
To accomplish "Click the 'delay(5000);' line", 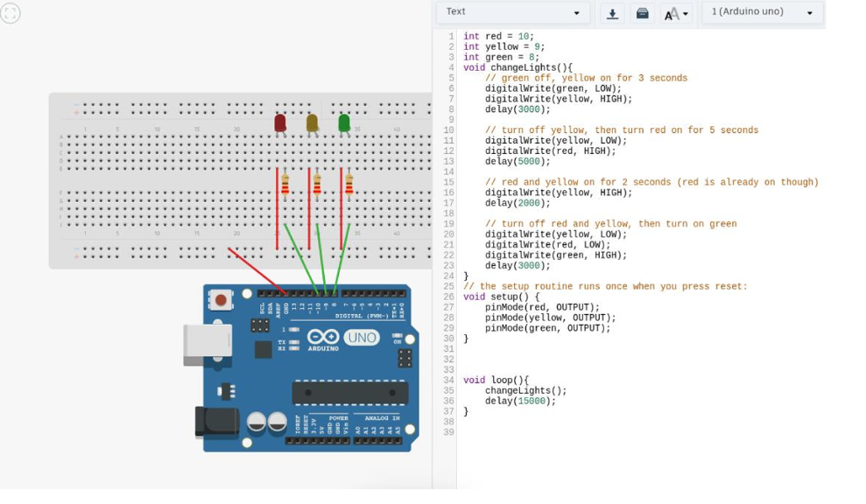I will pyautogui.click(x=517, y=162).
